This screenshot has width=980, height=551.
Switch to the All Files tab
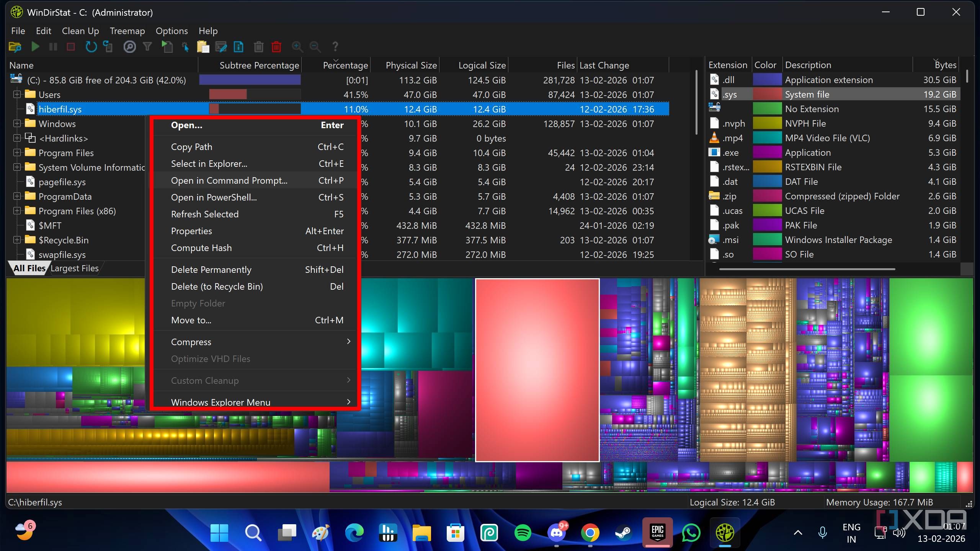pos(29,268)
